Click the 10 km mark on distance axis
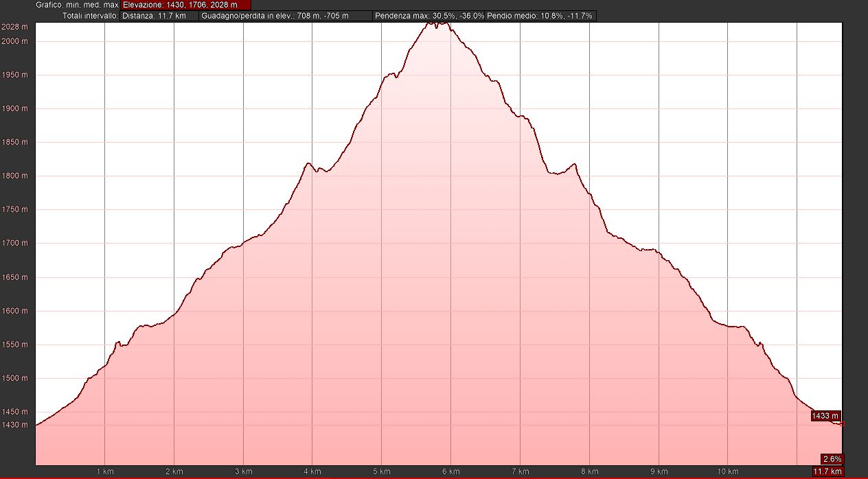Viewport: 868px width, 479px height. coord(727,471)
